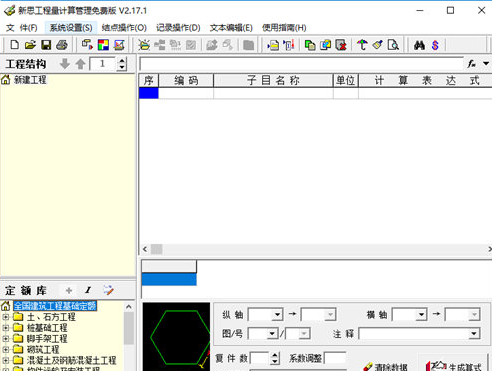
Task: Increase the 复件数 spinner value
Action: [x=274, y=355]
